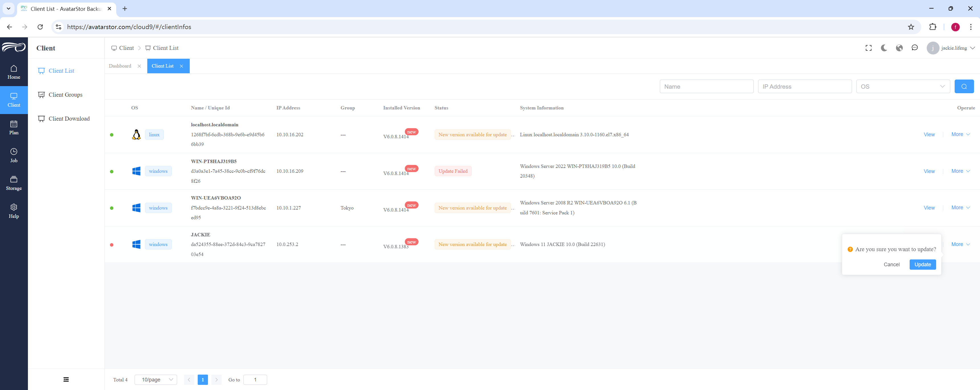The height and width of the screenshot is (390, 980).
Task: Open the Help gear icon
Action: [x=14, y=207]
